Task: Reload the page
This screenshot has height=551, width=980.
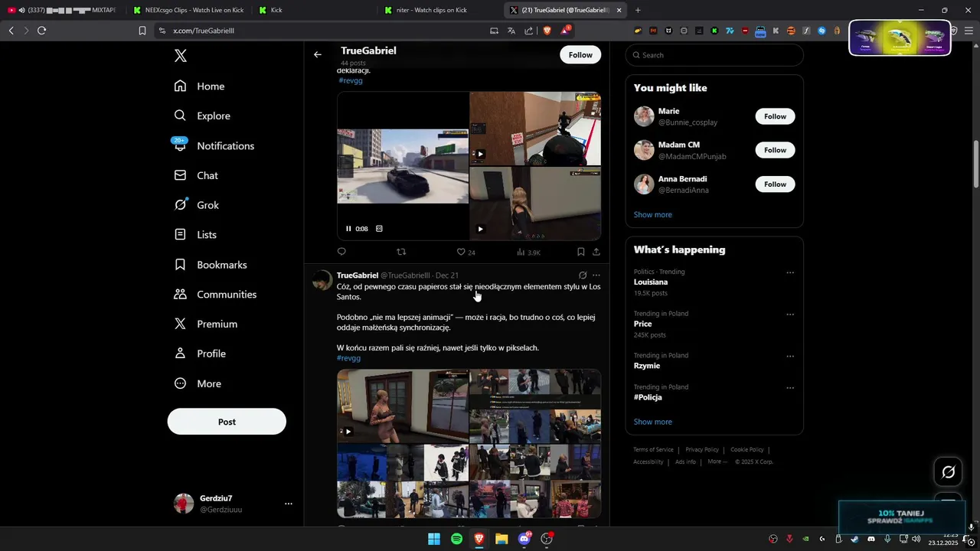Action: [41, 31]
